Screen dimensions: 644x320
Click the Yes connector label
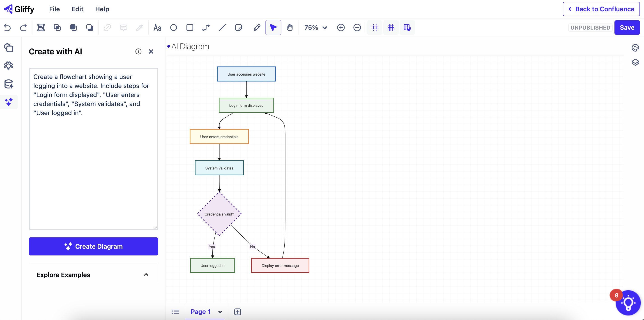[x=212, y=246]
